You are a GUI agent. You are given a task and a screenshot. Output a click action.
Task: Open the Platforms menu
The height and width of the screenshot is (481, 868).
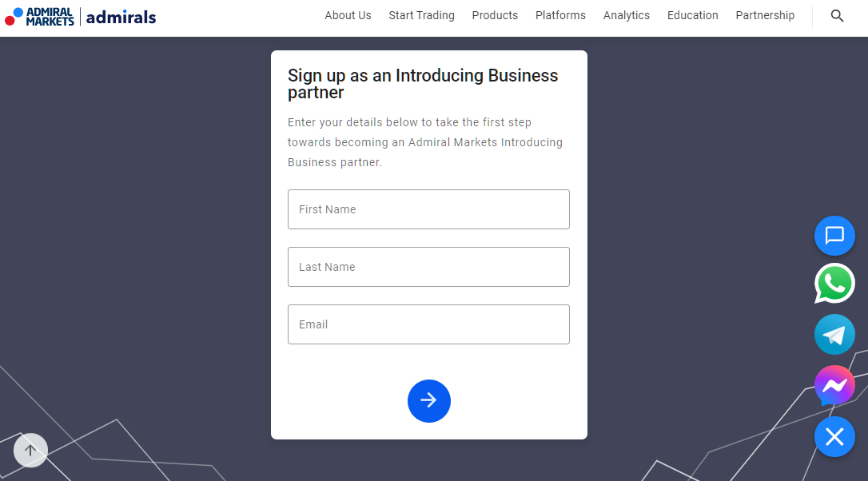(560, 15)
